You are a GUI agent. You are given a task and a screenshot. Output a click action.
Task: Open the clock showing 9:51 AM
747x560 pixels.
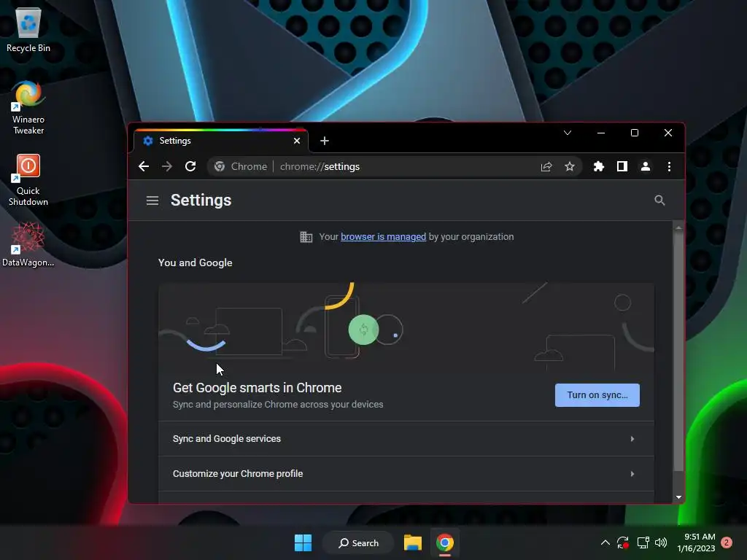tap(696, 542)
